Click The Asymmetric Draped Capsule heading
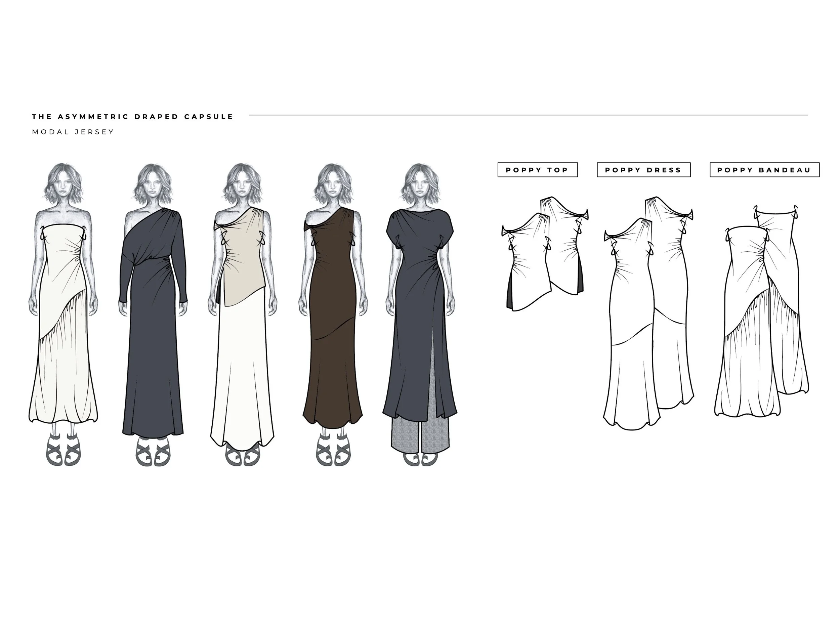Screen dimensions: 840x630 coord(132,117)
